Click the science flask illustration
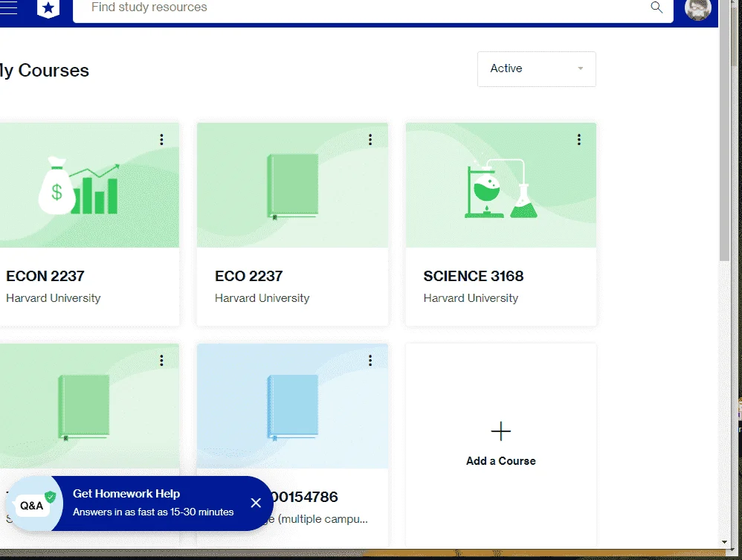 pyautogui.click(x=500, y=188)
